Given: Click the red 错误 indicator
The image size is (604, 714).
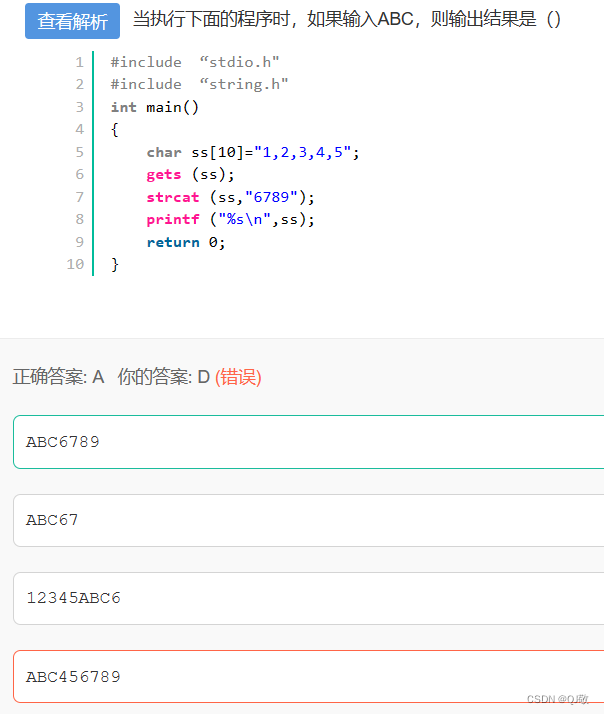Looking at the screenshot, I should click(238, 377).
